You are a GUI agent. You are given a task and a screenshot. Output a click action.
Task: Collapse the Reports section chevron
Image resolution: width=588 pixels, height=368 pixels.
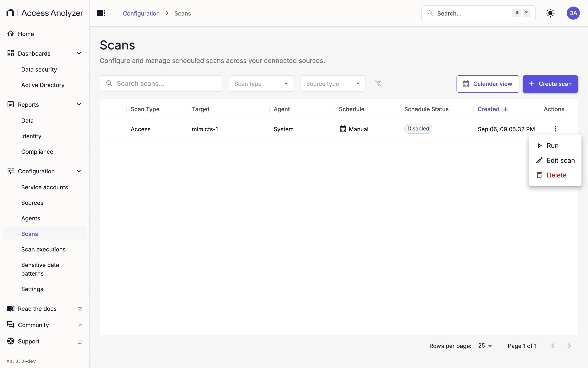[x=79, y=104]
